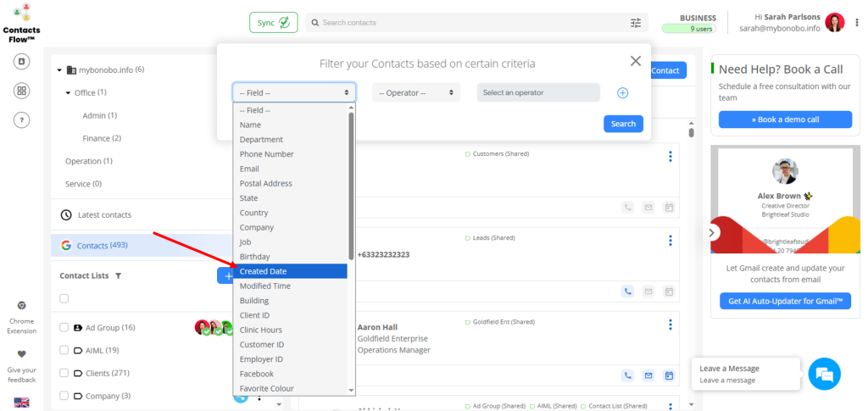The image size is (868, 411).
Task: Open the Operator dropdown in filter dialog
Action: click(x=416, y=92)
